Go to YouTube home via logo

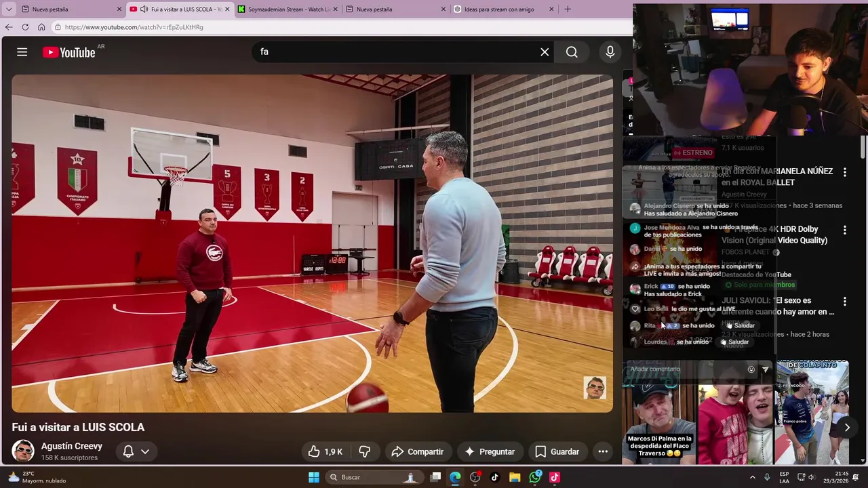point(68,52)
